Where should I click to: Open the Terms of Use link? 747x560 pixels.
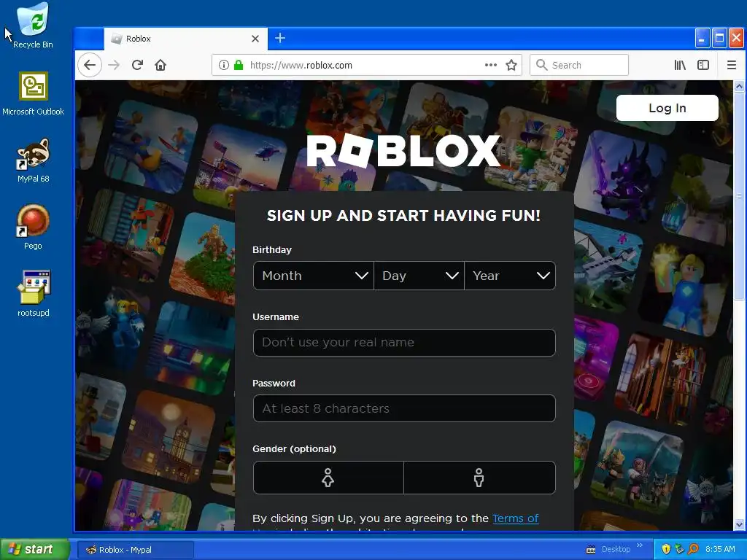(x=515, y=518)
